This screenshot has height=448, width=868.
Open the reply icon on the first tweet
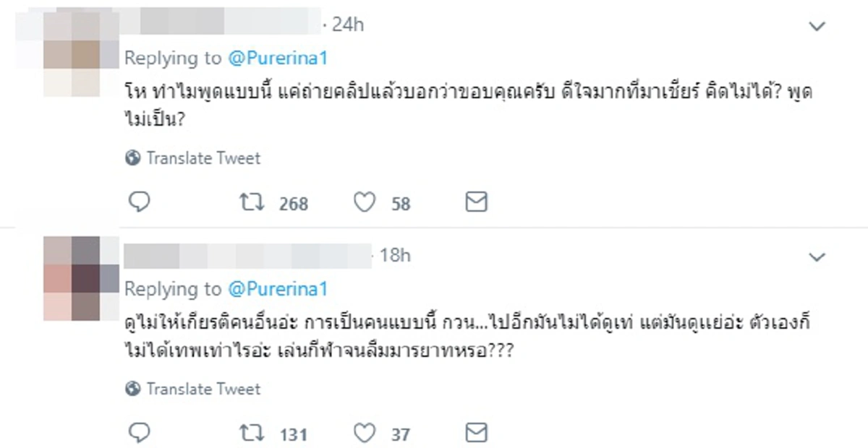(x=140, y=202)
